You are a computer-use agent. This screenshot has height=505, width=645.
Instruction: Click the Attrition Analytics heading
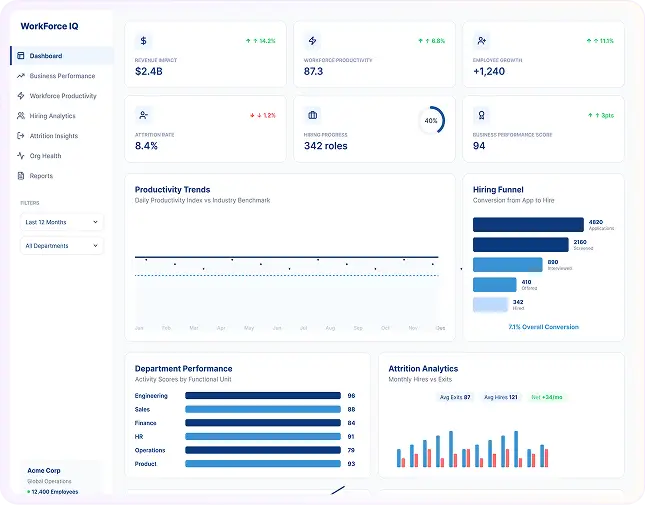pyautogui.click(x=423, y=368)
